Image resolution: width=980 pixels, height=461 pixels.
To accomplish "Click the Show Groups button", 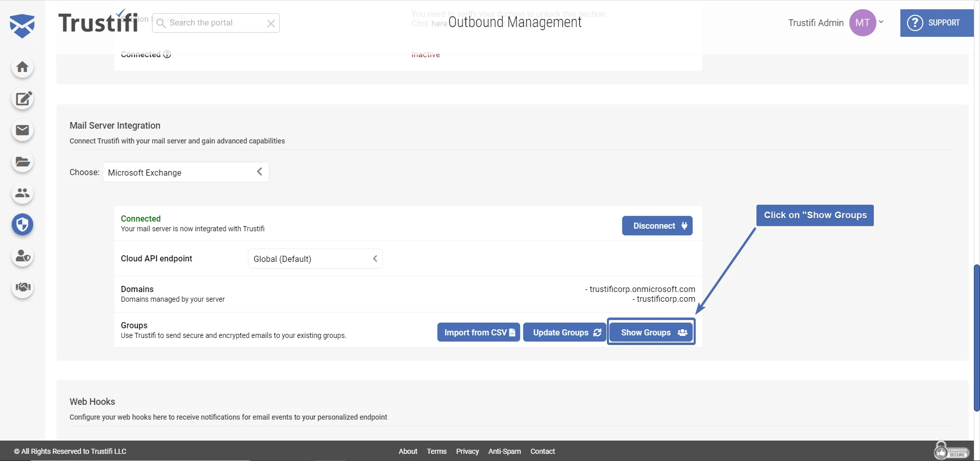I will [x=651, y=332].
